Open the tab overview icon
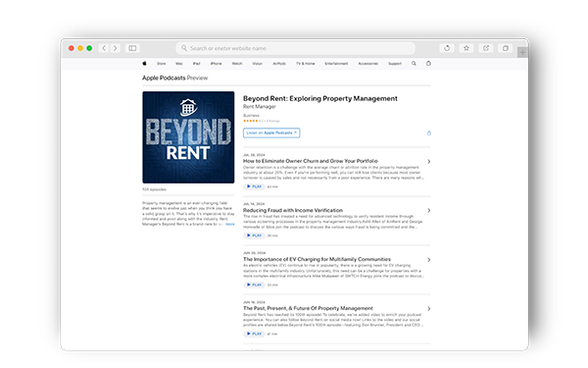This screenshot has height=368, width=588. 506,48
